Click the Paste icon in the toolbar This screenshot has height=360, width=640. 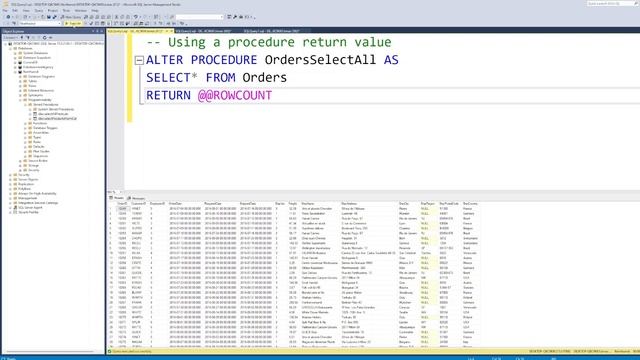coord(128,17)
